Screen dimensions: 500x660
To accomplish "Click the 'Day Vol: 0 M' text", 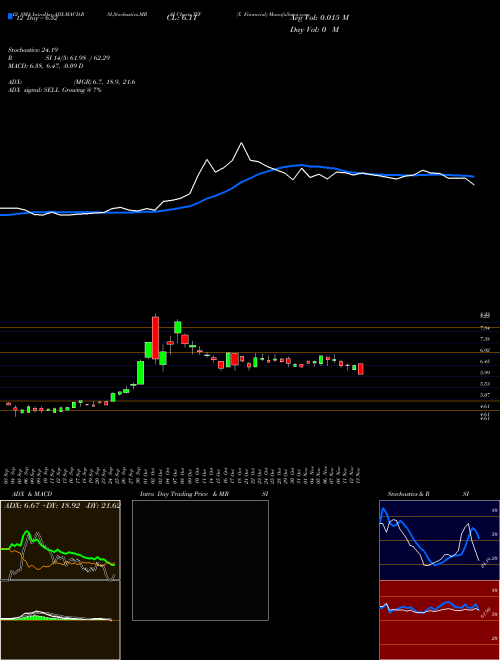I will coord(314,30).
